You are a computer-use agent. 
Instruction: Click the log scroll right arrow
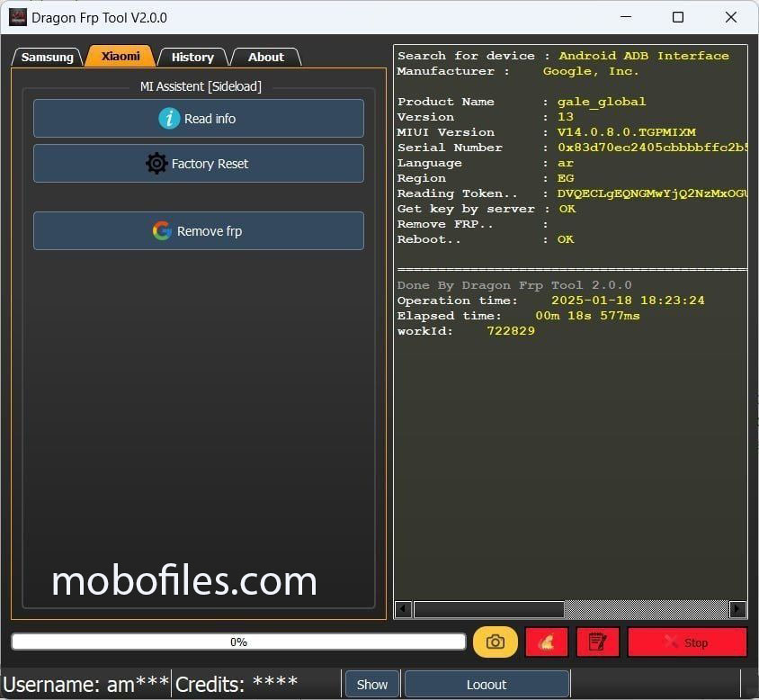click(x=737, y=609)
